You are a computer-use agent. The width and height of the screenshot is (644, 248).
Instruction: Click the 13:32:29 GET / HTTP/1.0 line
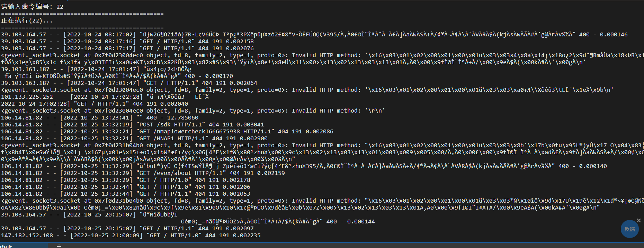(126, 180)
